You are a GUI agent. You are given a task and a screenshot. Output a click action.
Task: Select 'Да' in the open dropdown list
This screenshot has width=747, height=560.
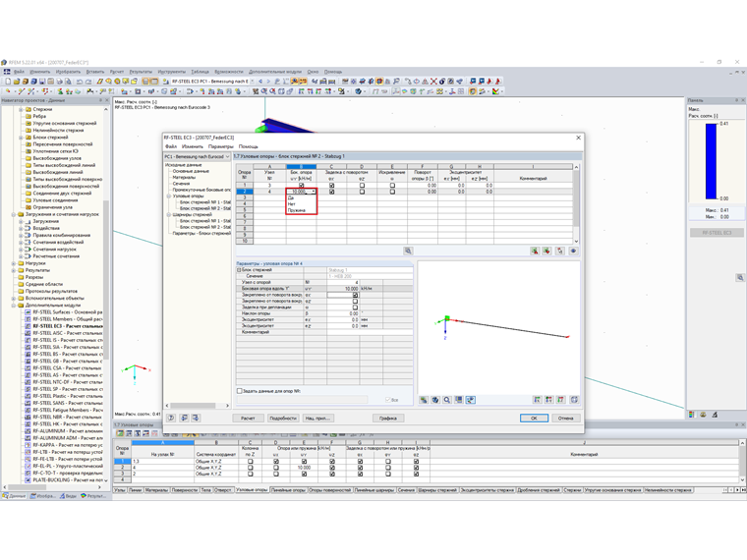coord(301,197)
